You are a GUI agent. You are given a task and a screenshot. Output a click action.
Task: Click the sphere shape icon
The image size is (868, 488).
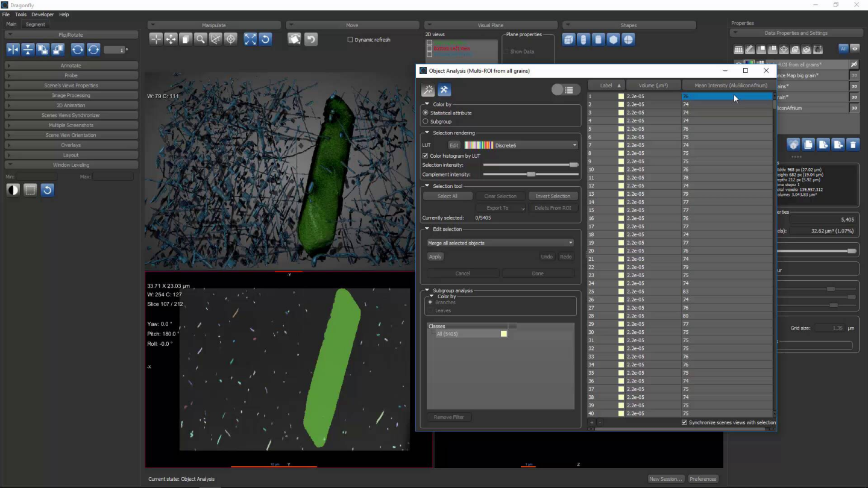click(x=628, y=40)
